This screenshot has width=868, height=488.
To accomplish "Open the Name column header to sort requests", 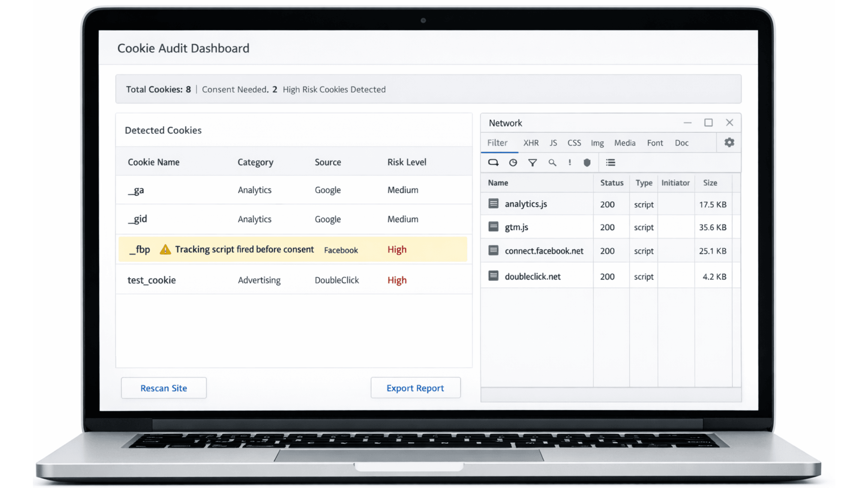I will tap(498, 183).
